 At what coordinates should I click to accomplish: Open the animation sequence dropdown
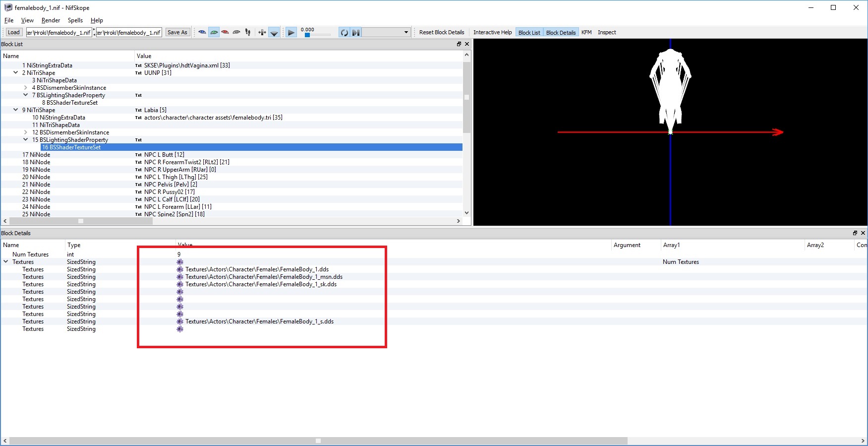tap(386, 32)
